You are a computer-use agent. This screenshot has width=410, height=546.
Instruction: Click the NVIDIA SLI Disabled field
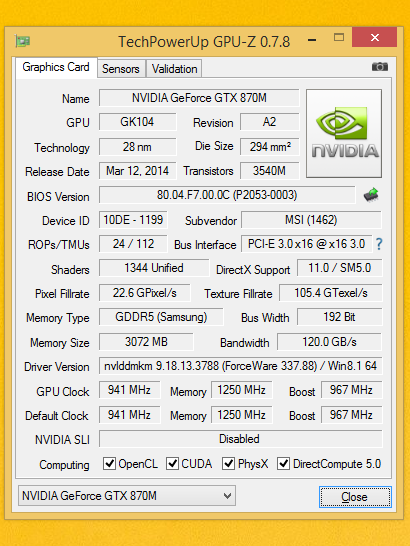(x=240, y=439)
